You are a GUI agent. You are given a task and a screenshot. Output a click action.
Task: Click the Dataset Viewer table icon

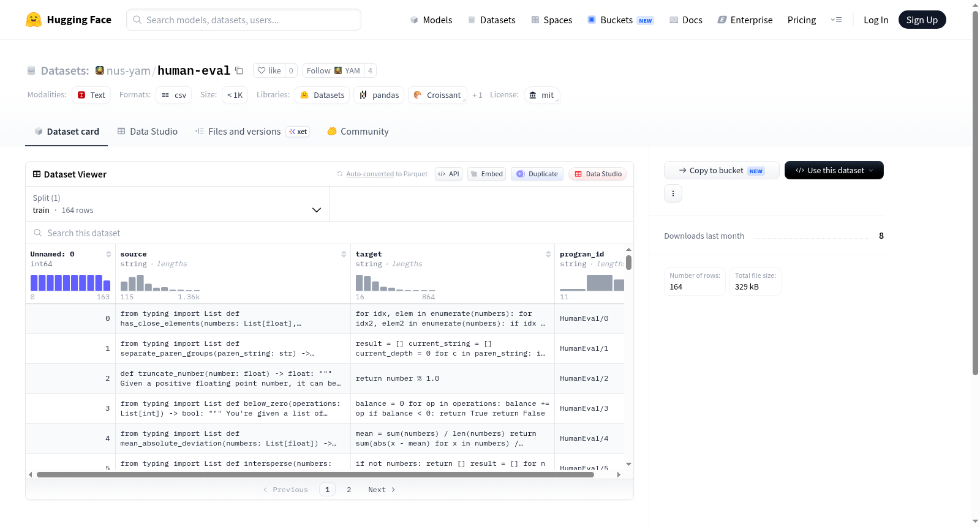click(37, 174)
